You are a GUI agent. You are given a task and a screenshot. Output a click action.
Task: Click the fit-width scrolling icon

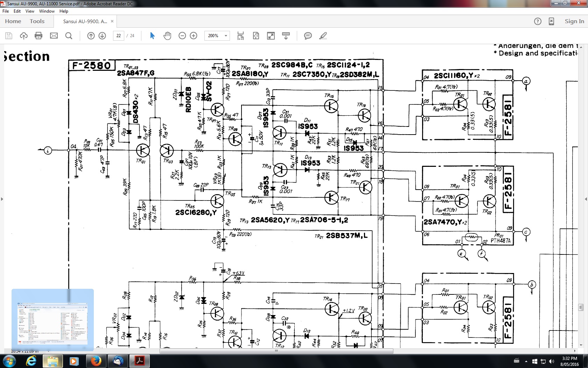[240, 36]
